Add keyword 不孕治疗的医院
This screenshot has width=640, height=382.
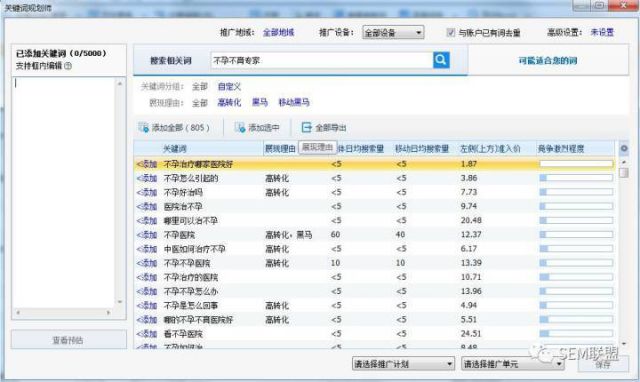(147, 277)
